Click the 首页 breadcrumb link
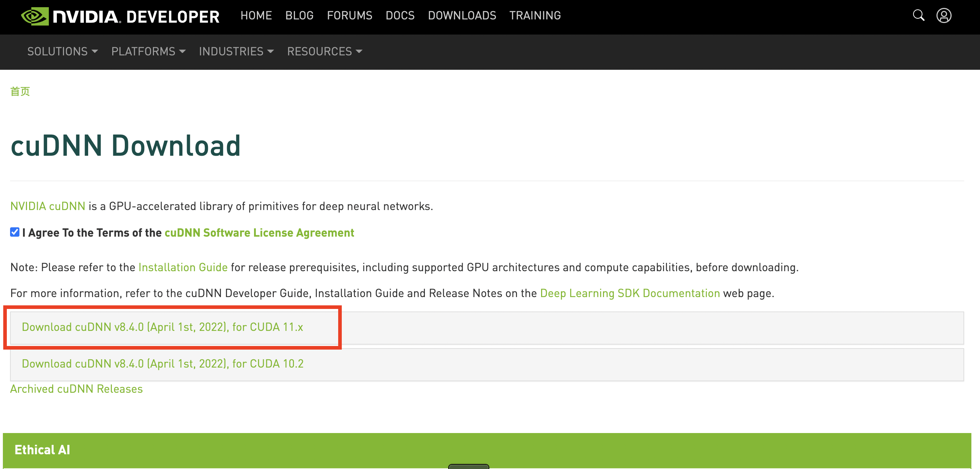980x469 pixels. (20, 91)
